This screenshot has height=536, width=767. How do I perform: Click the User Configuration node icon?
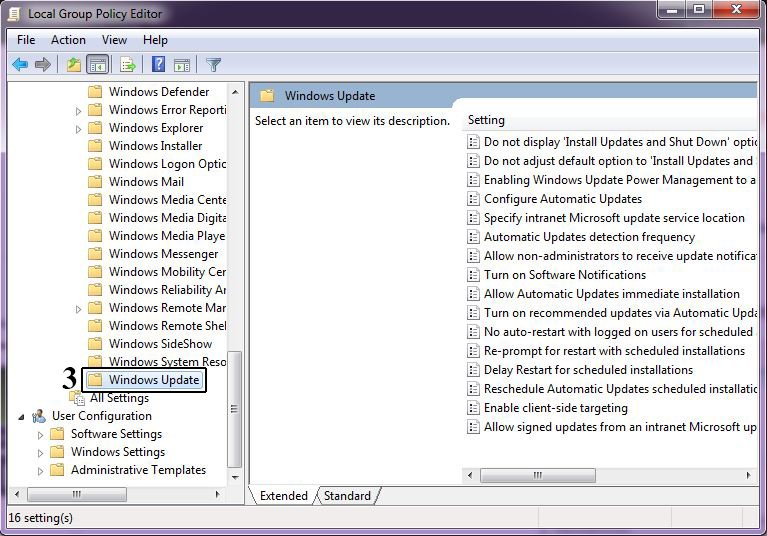point(39,416)
